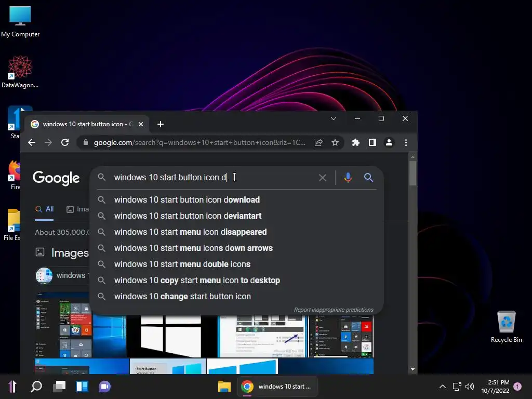Open the Recycle Bin desktop icon

506,327
